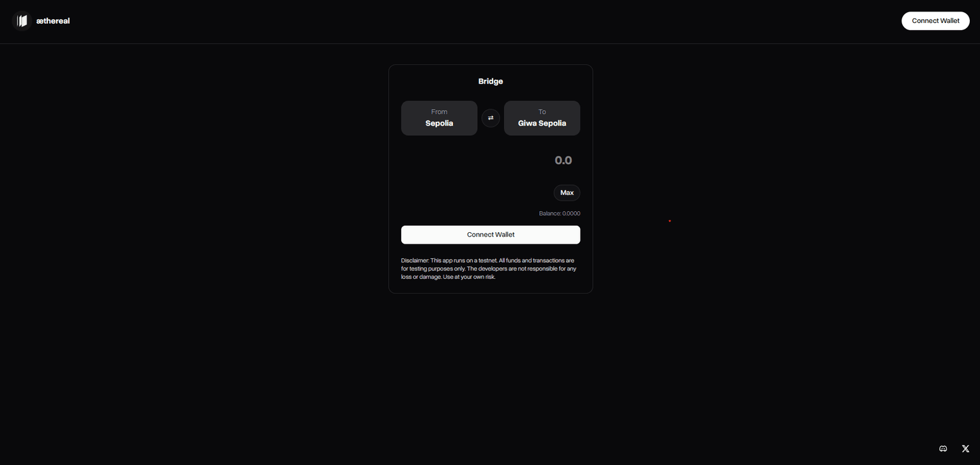The height and width of the screenshot is (465, 980).
Task: Click the Balance: 0.0000 label
Action: [x=559, y=214]
